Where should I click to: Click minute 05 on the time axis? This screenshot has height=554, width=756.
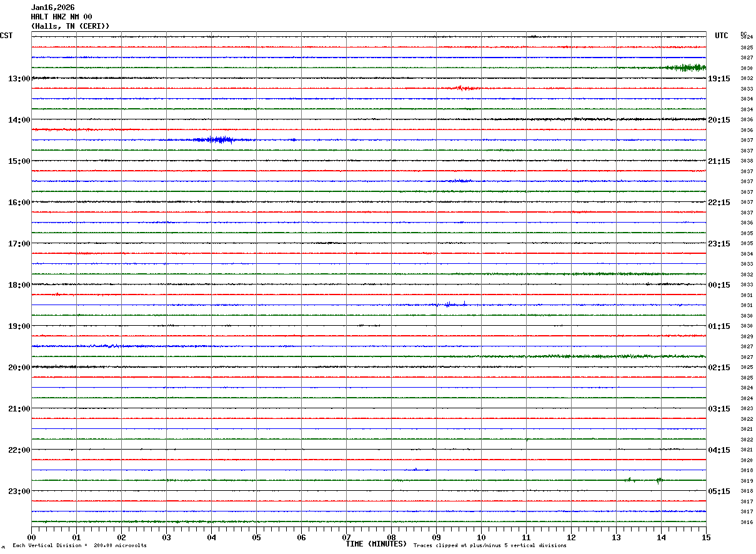(x=256, y=537)
